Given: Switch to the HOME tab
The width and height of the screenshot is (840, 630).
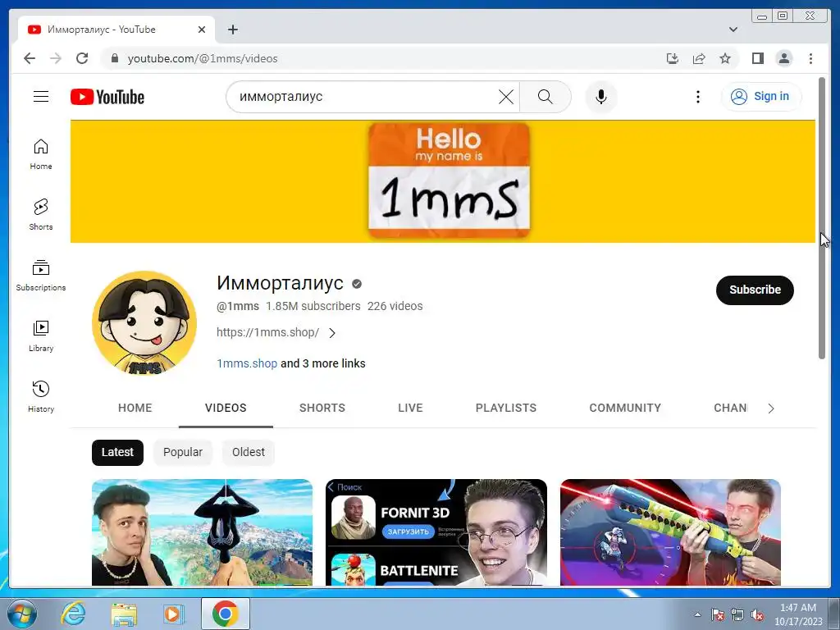Looking at the screenshot, I should tap(135, 408).
